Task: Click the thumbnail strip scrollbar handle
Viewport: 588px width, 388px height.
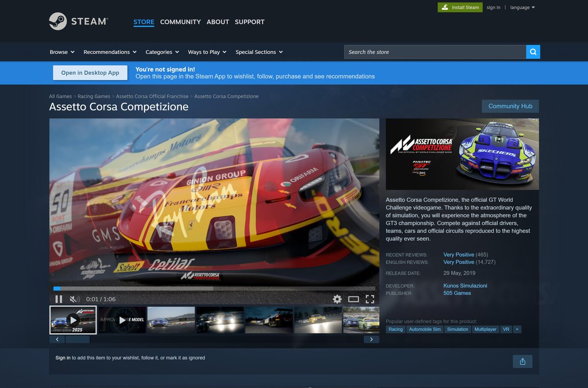Action: coord(77,339)
